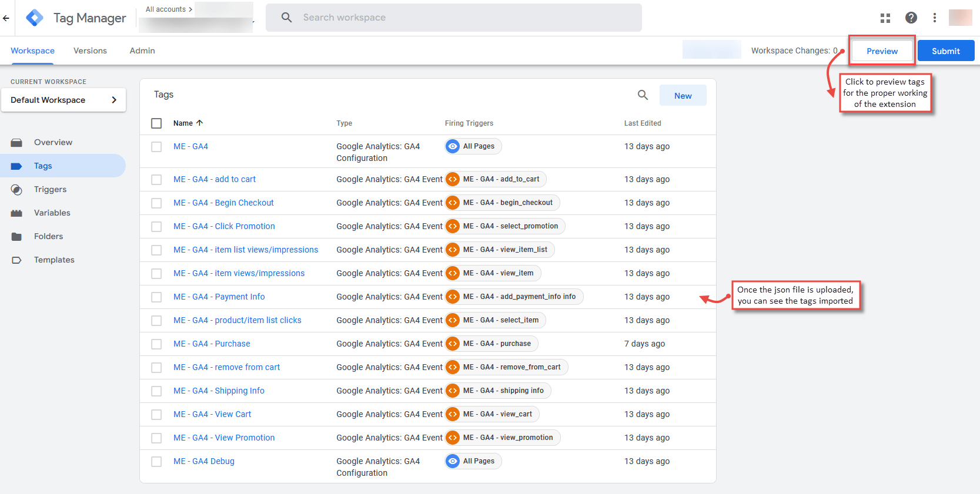This screenshot has width=980, height=494.
Task: Check the Purchase tag checkbox
Action: (156, 344)
